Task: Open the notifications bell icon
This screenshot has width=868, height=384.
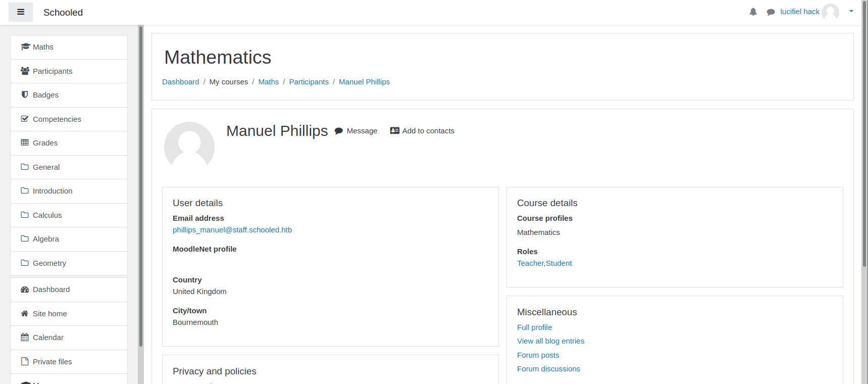Action: tap(753, 12)
